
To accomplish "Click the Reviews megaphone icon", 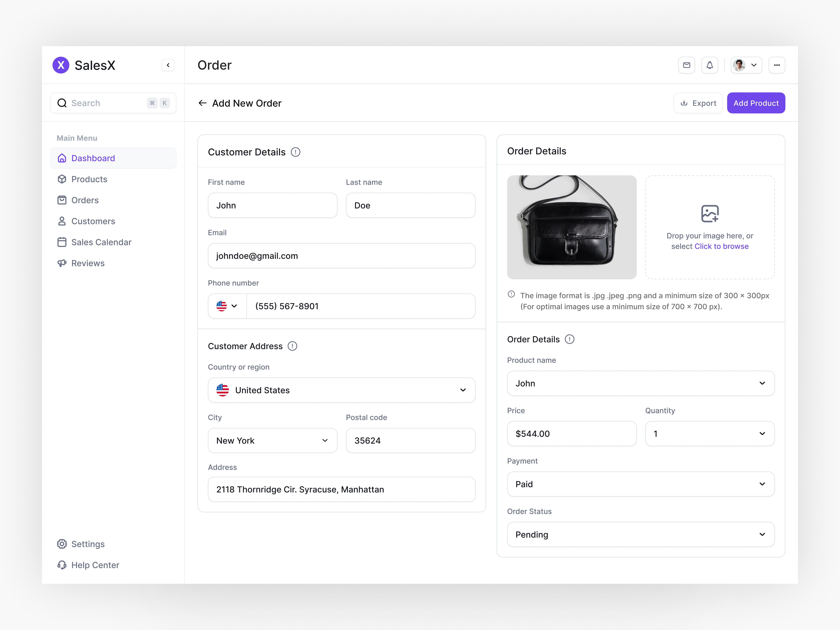I will click(x=62, y=263).
